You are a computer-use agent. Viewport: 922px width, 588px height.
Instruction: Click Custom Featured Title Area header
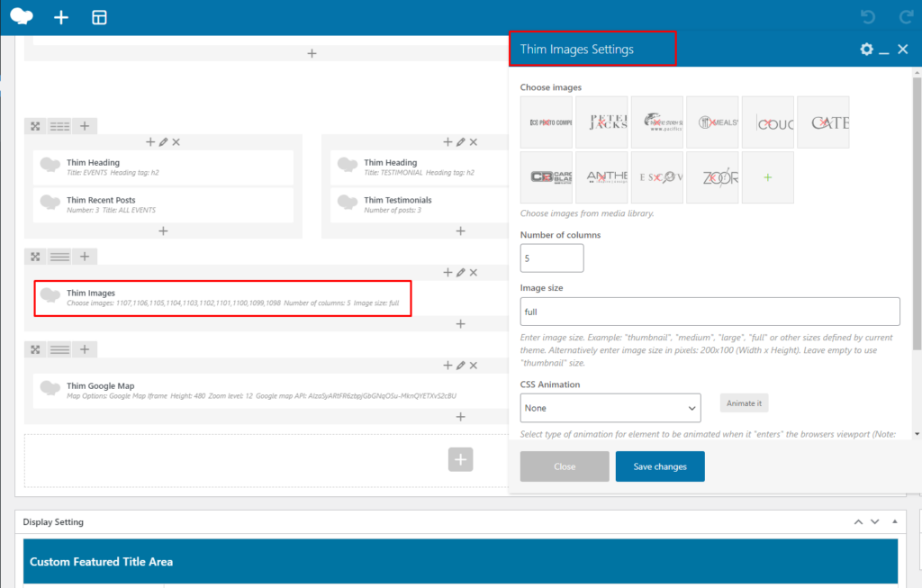460,562
